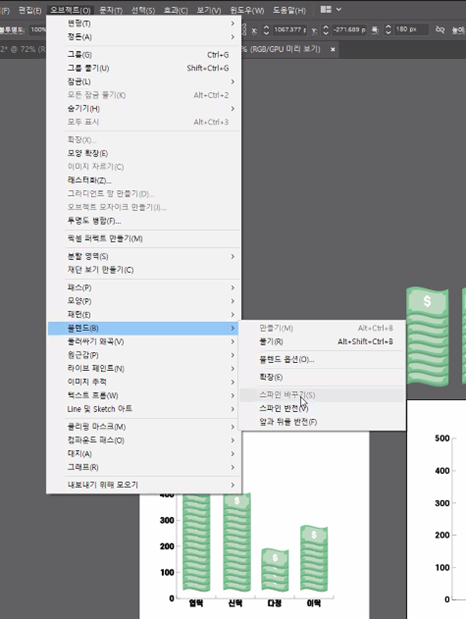Select the 다정 money bar in chart
This screenshot has width=466, height=619.
(275, 570)
